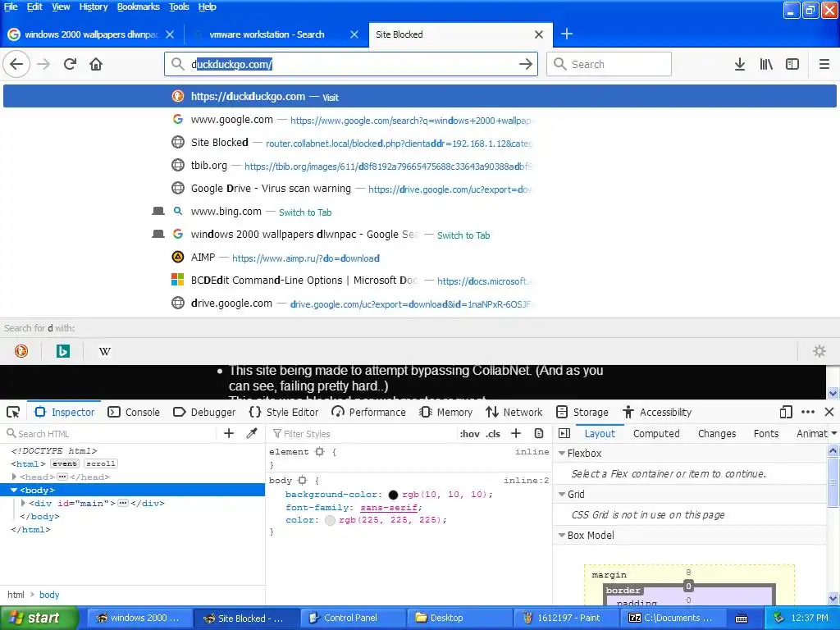The height and width of the screenshot is (630, 840).
Task: Open the Storage devtools tab
Action: tap(582, 412)
